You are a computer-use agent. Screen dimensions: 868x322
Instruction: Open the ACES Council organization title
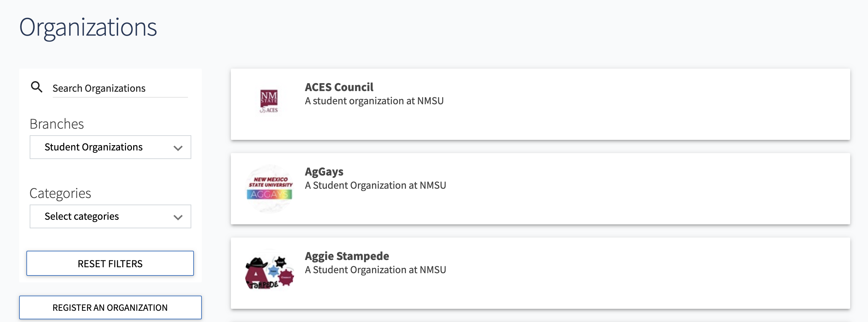pyautogui.click(x=339, y=87)
